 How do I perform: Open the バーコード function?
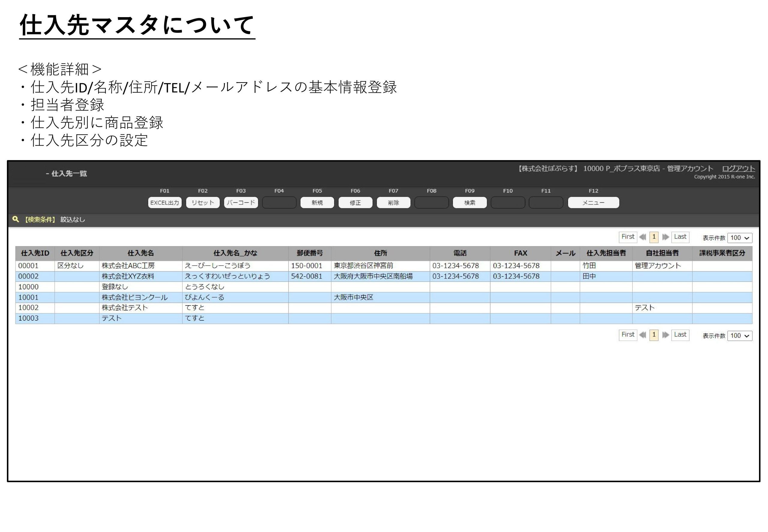(241, 202)
